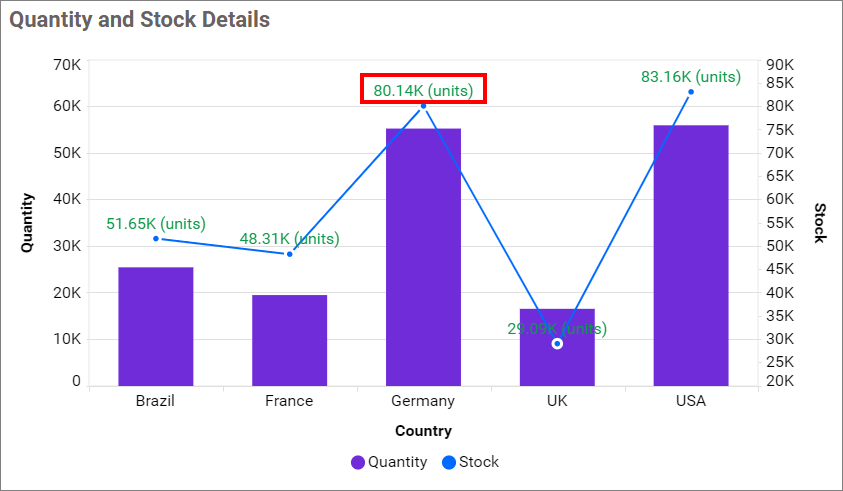Image resolution: width=843 pixels, height=491 pixels.
Task: Click the purple Quantity legend circle
Action: (358, 462)
